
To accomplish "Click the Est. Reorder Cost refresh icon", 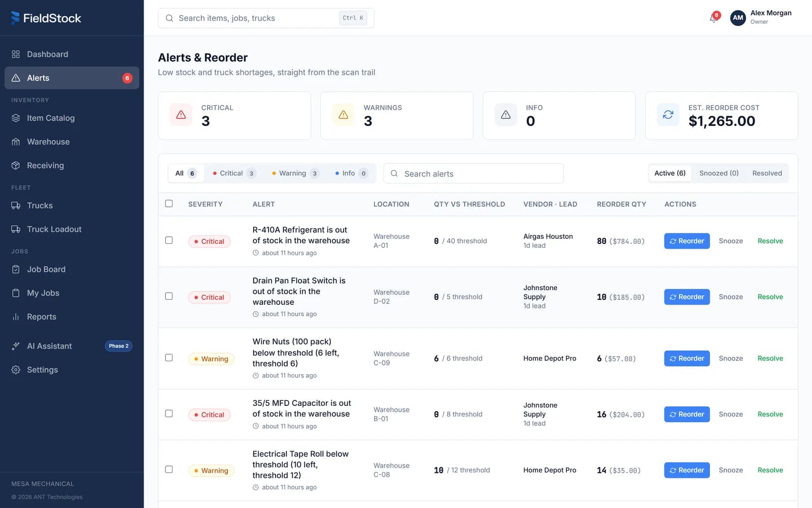I will pos(668,115).
